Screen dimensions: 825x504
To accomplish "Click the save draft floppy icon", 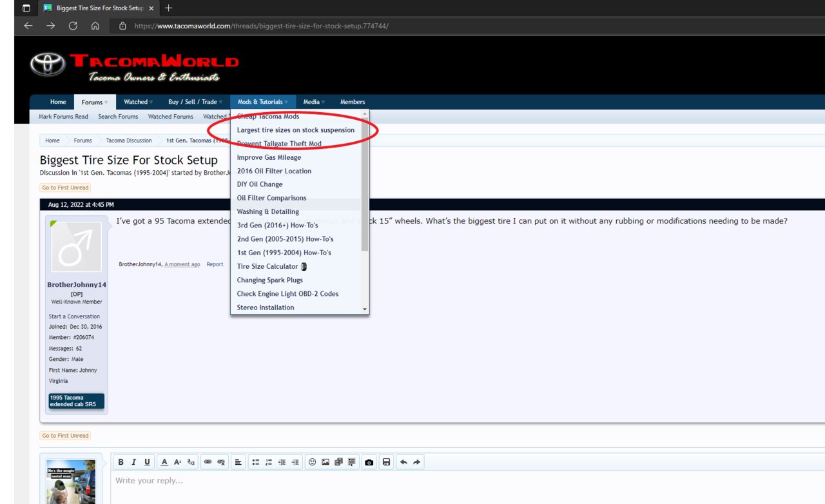I will click(x=386, y=462).
